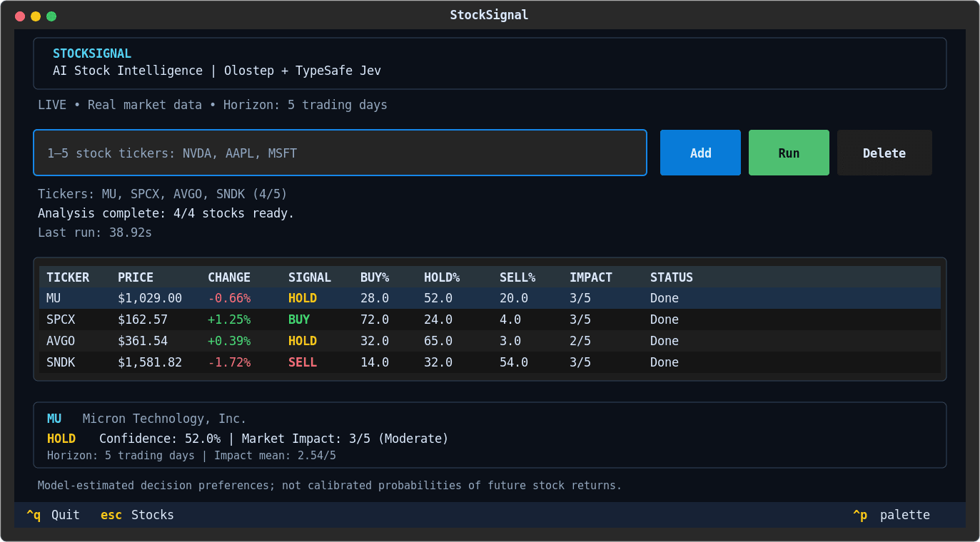Click the ^q Quit footer shortcut
The width and height of the screenshot is (980, 542).
point(53,515)
